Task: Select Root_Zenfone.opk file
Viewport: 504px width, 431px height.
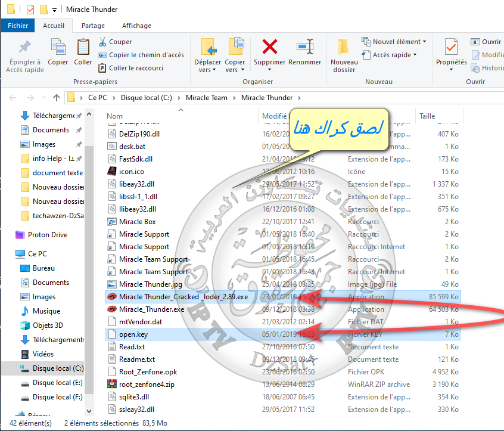Action: (x=148, y=372)
